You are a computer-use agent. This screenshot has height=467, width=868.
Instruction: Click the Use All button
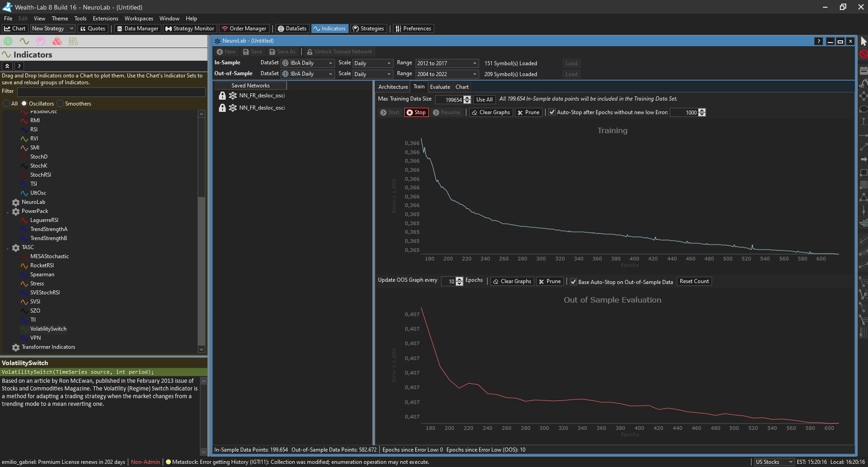point(484,100)
